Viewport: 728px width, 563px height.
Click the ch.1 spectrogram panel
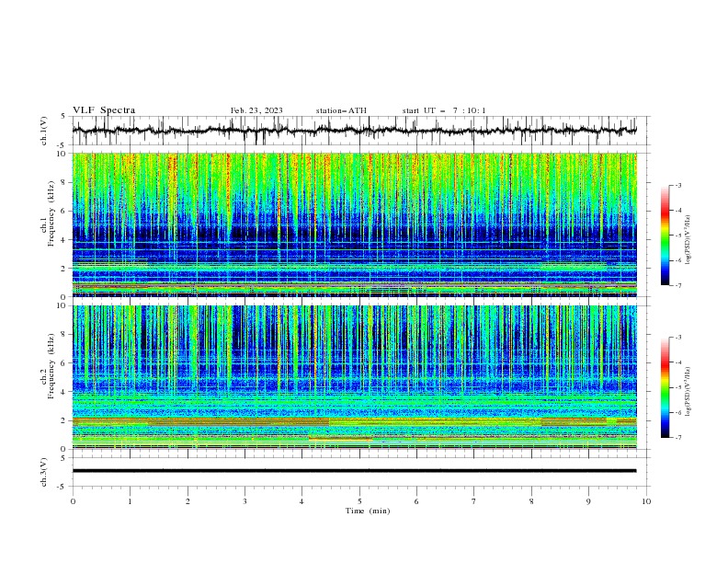354,224
